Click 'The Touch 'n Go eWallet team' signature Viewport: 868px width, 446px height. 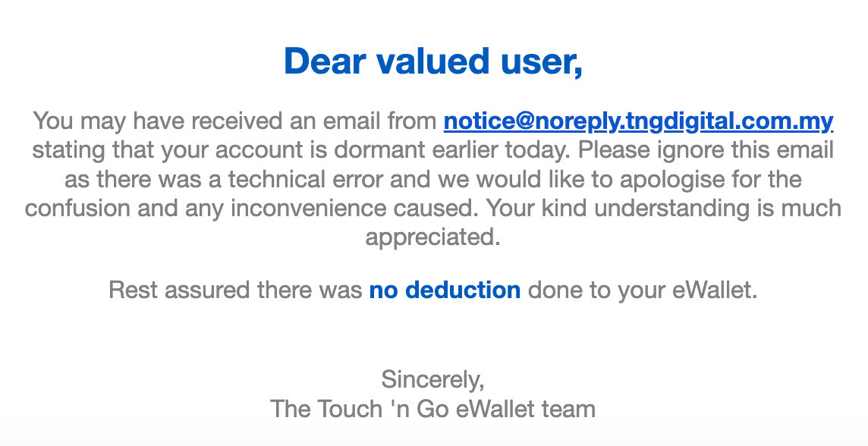(433, 410)
